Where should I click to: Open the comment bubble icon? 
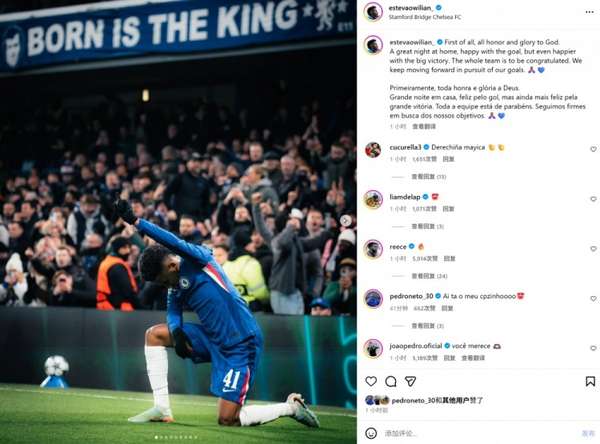tap(391, 381)
